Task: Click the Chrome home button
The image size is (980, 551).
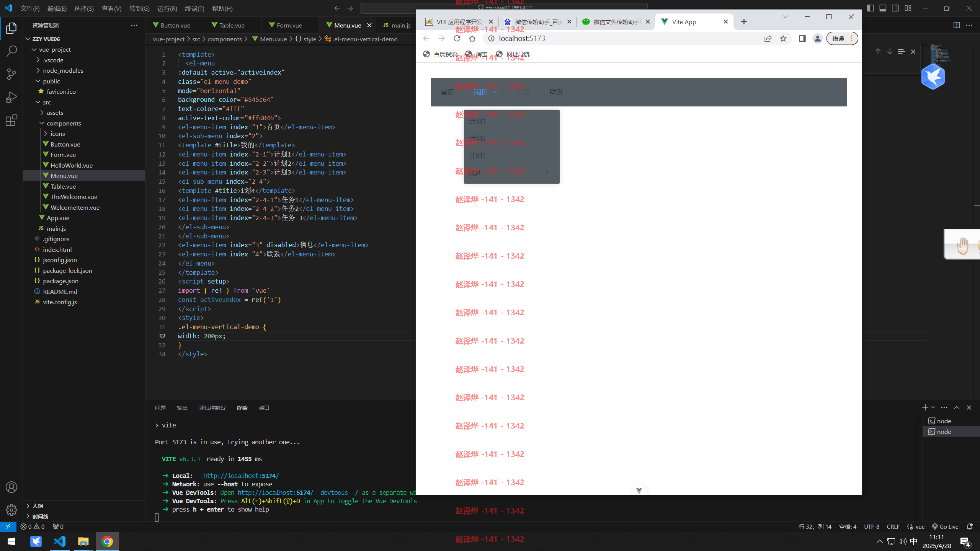Action: (x=472, y=38)
